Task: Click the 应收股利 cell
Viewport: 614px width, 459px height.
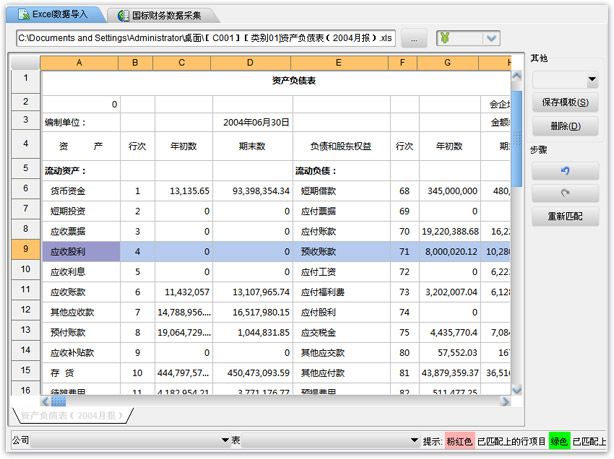Action: pos(81,251)
